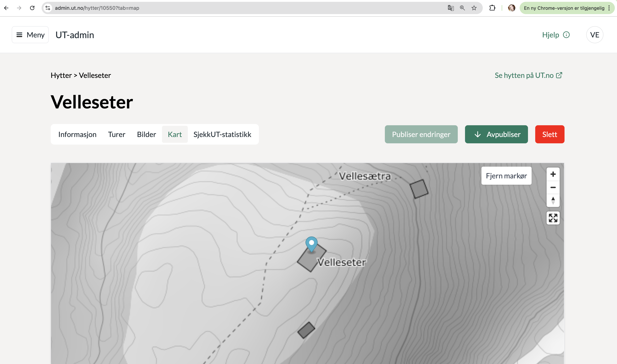The width and height of the screenshot is (617, 364).
Task: Switch to the Bilder tab
Action: pyautogui.click(x=146, y=134)
